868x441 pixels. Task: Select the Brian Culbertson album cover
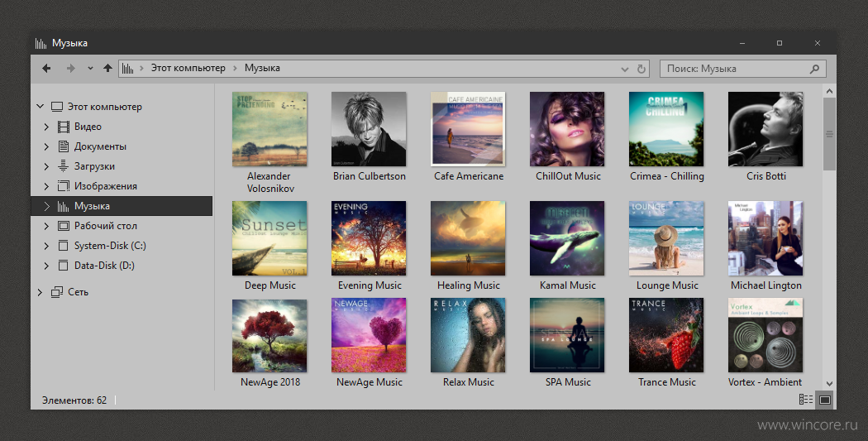coord(369,129)
